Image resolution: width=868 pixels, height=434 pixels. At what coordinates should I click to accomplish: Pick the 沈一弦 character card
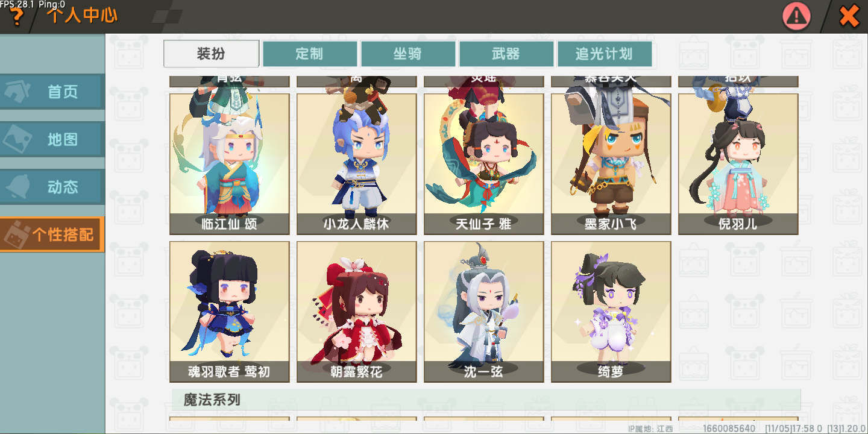point(484,312)
